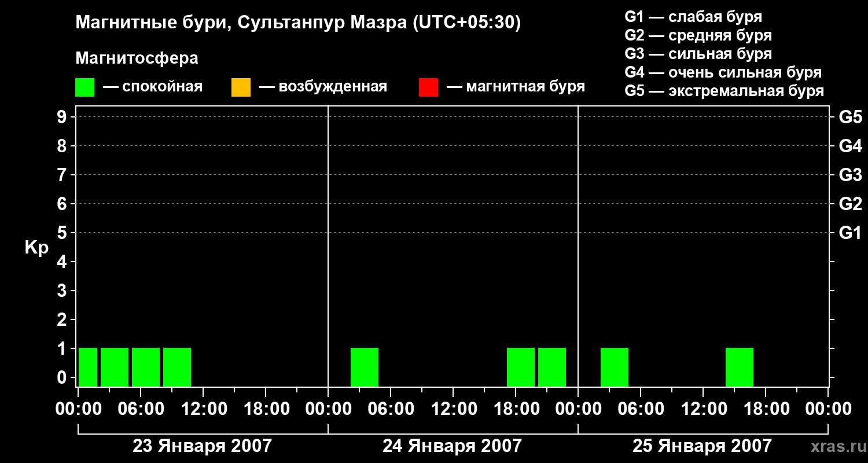Click the 'G4 — очень сильная буря' description line
Screen dimensions: 868x463
[723, 72]
